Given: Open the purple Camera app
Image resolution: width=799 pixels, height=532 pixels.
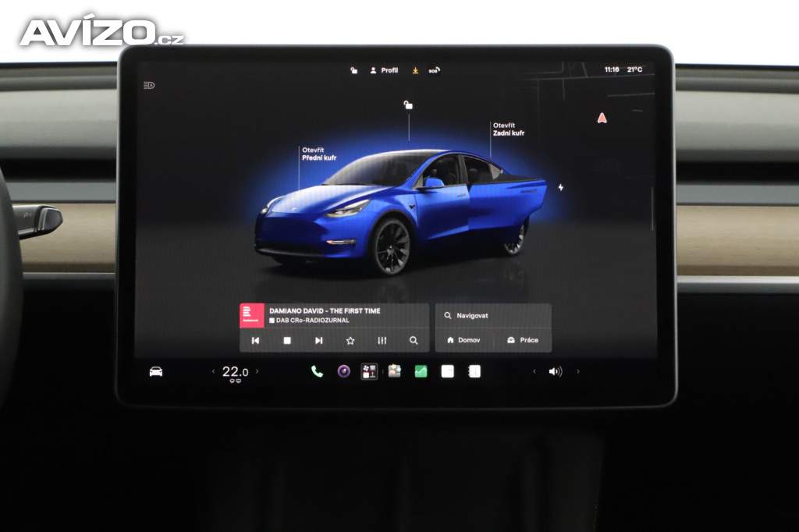Looking at the screenshot, I should (x=344, y=371).
